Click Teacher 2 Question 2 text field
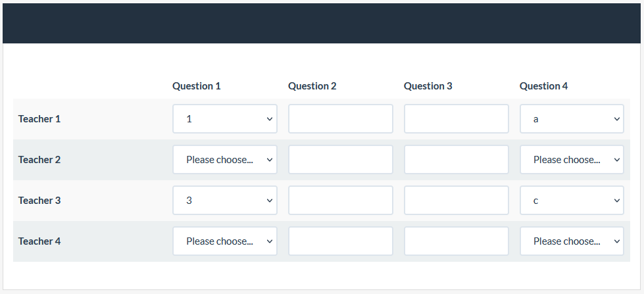 (x=340, y=160)
